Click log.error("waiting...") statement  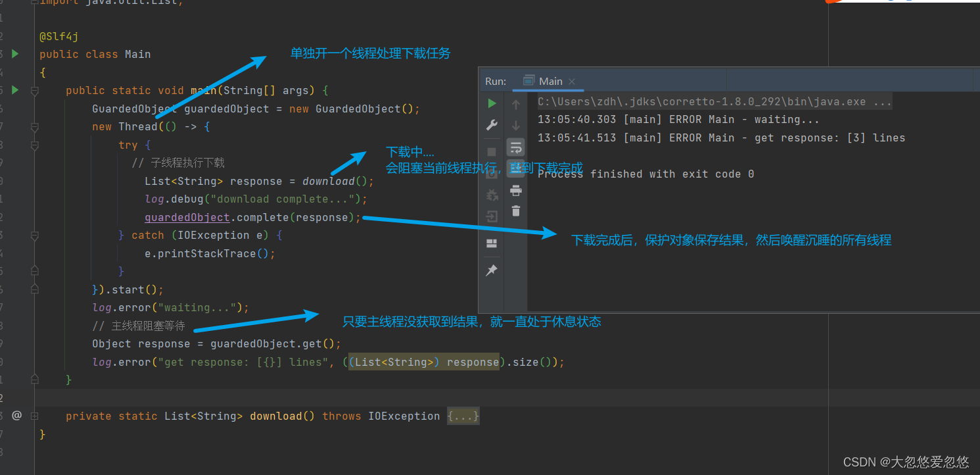coord(171,307)
